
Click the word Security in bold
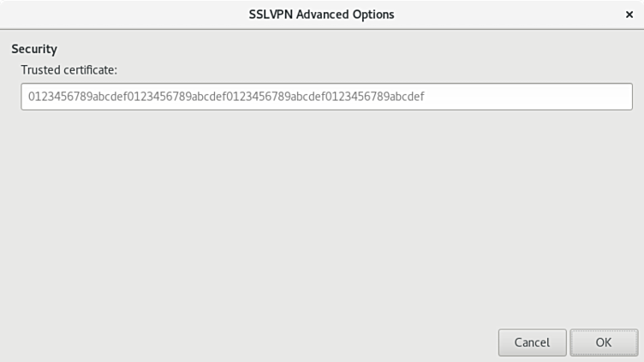tap(34, 49)
